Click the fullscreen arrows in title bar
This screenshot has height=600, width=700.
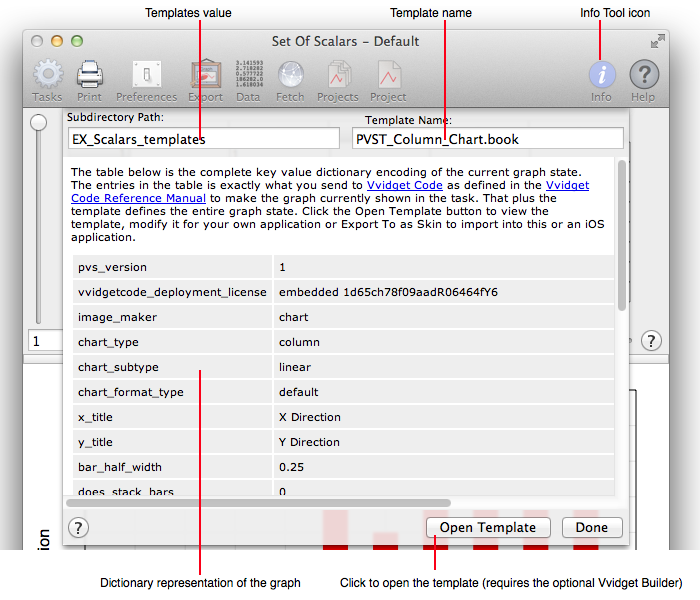pyautogui.click(x=658, y=42)
